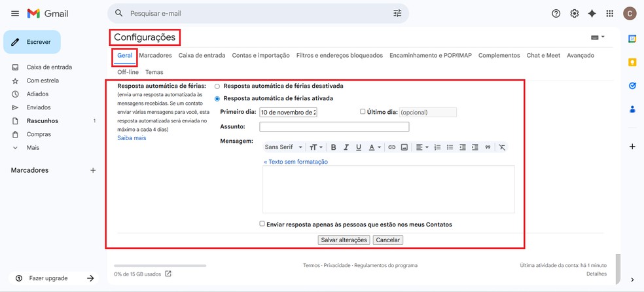
Task: Open the Chat e Meet tab
Action: 543,56
